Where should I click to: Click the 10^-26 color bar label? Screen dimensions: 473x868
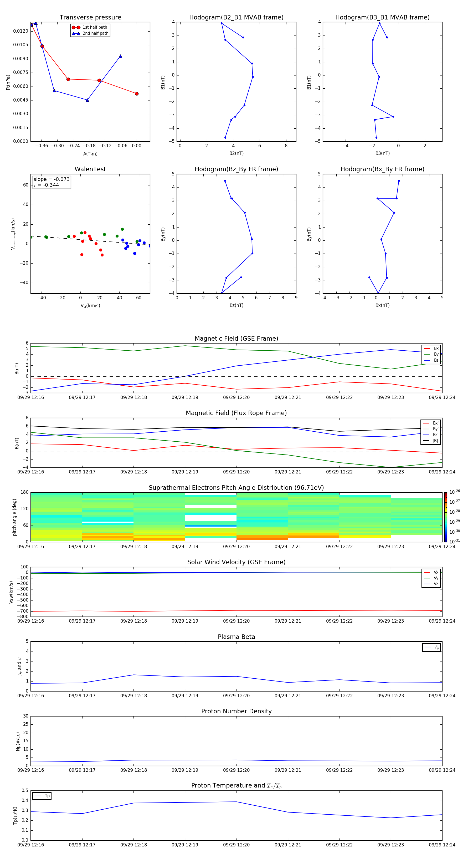tap(455, 492)
